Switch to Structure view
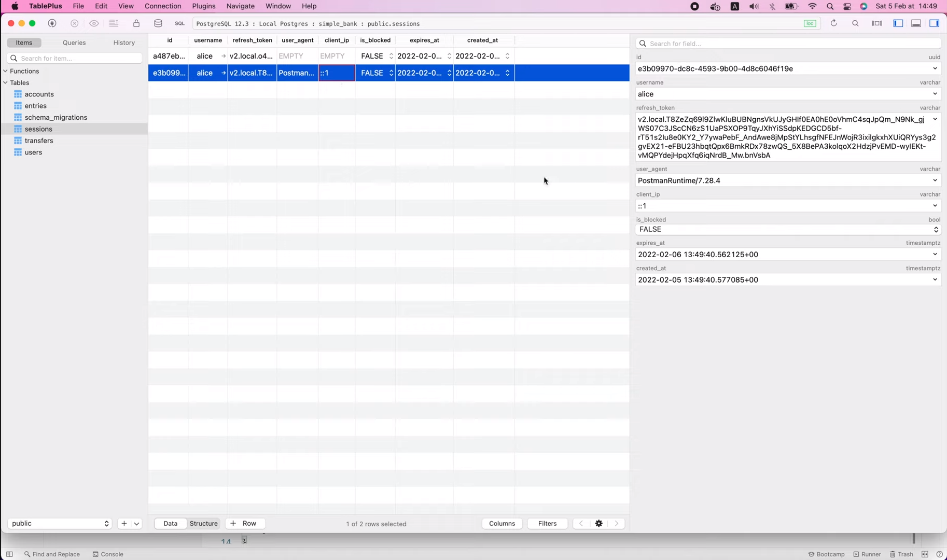The image size is (947, 560). pos(204,524)
